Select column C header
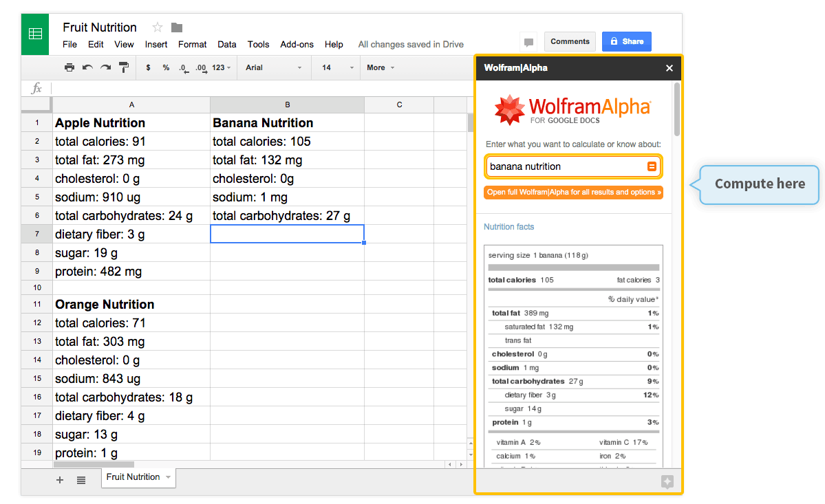Viewport: 825px width, 504px height. [399, 105]
